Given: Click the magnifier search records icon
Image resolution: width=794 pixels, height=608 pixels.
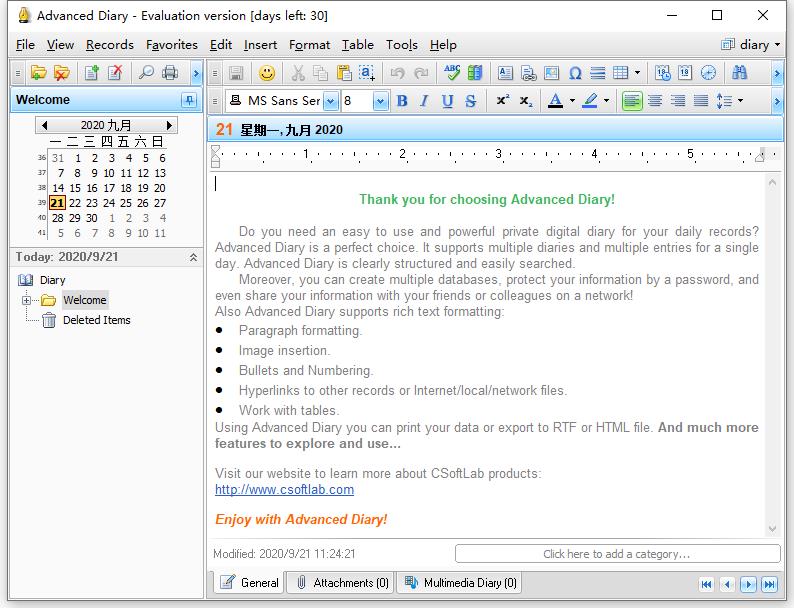Looking at the screenshot, I should (146, 73).
